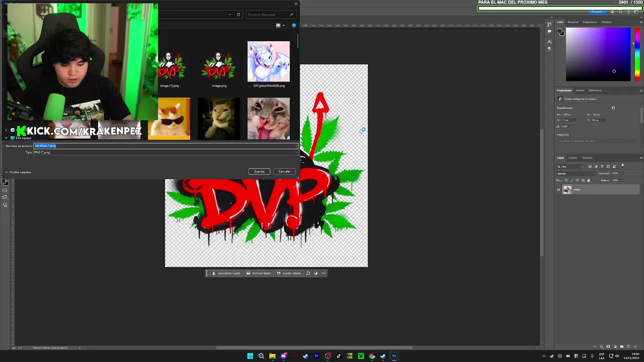The image size is (644, 362).
Task: Filter layers by shape layers icon
Action: [x=608, y=166]
